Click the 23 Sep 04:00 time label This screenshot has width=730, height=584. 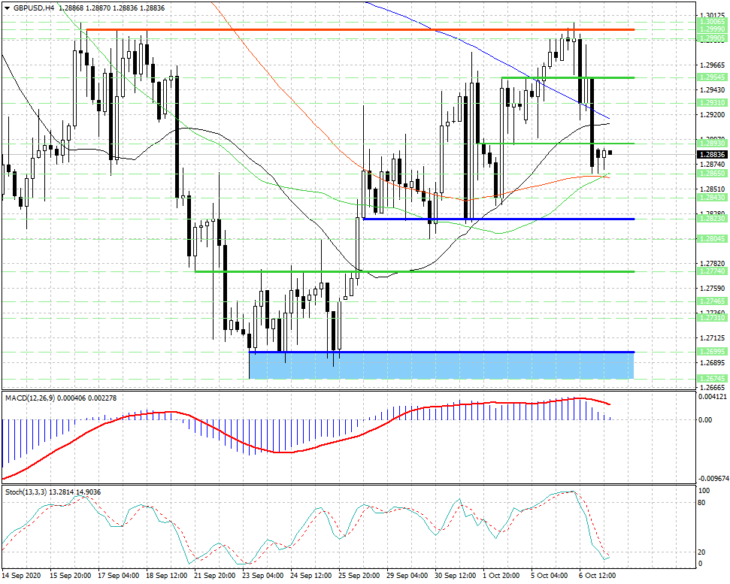(x=263, y=576)
